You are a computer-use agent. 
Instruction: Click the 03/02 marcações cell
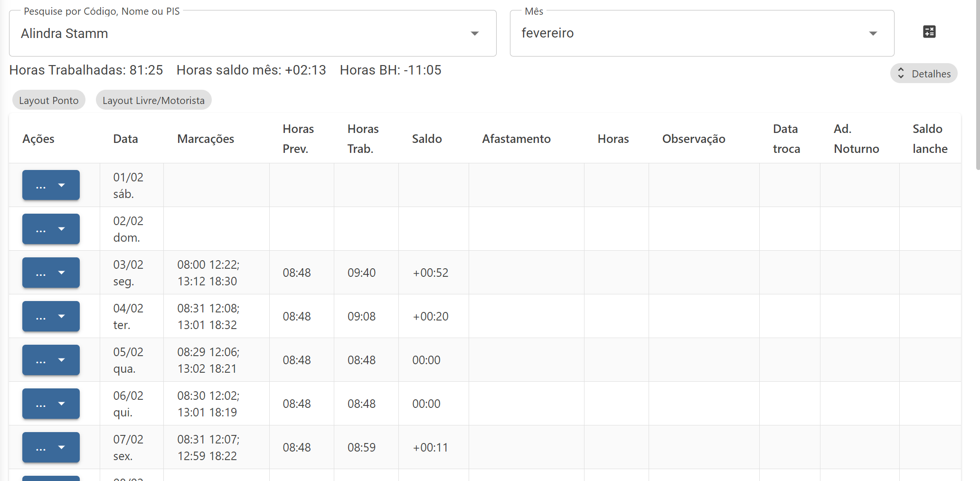point(216,273)
